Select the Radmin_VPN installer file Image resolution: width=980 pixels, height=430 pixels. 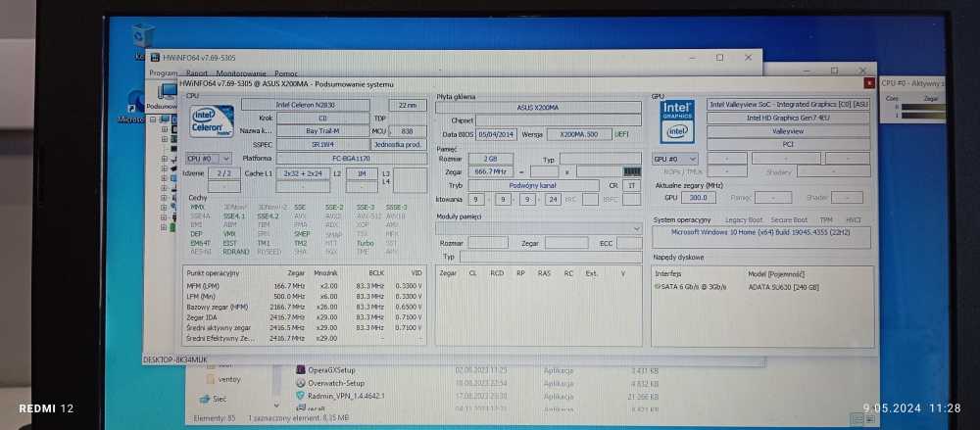pos(349,396)
